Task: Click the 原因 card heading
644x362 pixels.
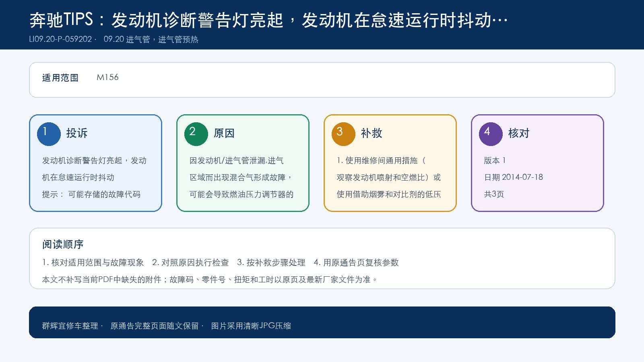Action: coord(224,133)
